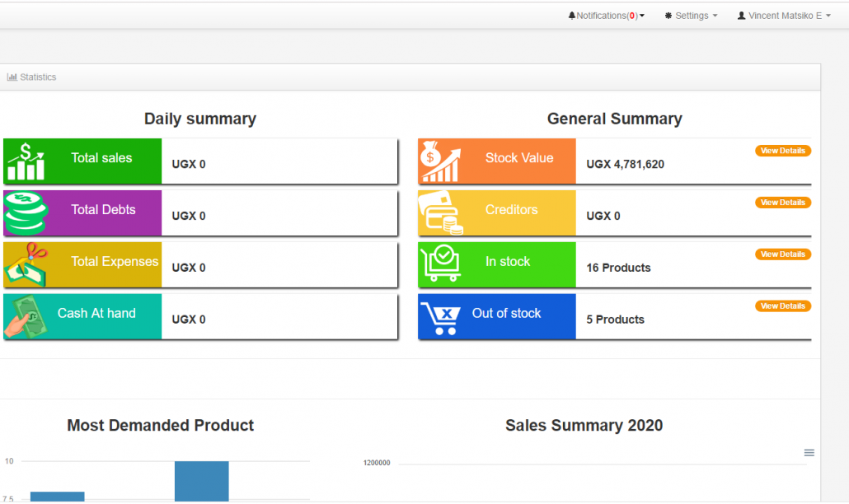Open the Sales Summary chart hamburger menu

(809, 453)
